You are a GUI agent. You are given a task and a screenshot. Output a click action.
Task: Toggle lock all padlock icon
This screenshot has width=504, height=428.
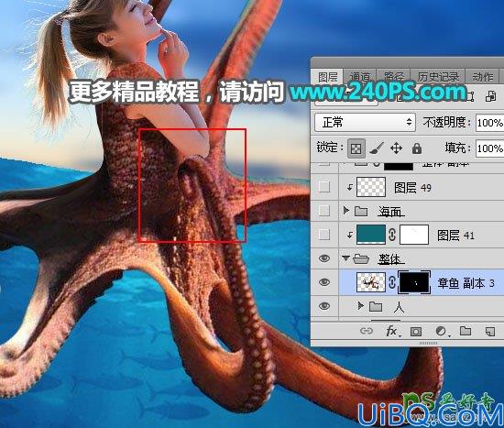tap(417, 148)
